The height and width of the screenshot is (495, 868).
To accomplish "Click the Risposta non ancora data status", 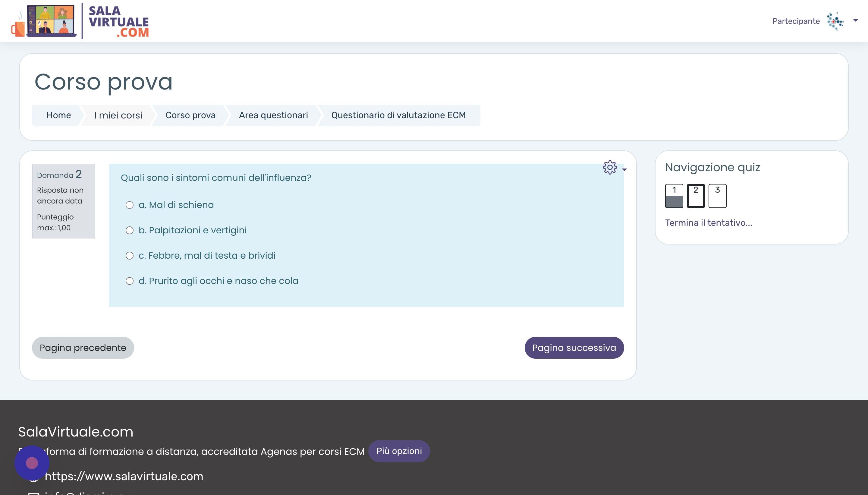I will tap(60, 195).
